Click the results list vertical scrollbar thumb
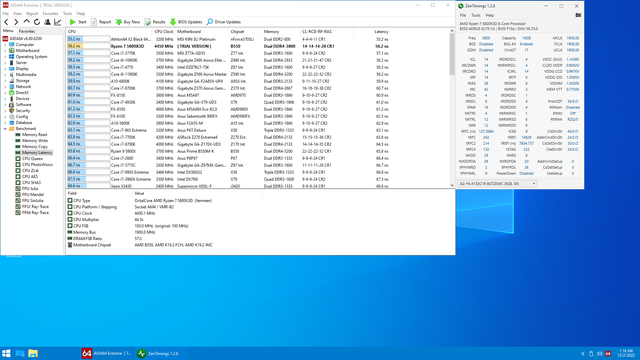640x360 pixels. tap(452, 54)
